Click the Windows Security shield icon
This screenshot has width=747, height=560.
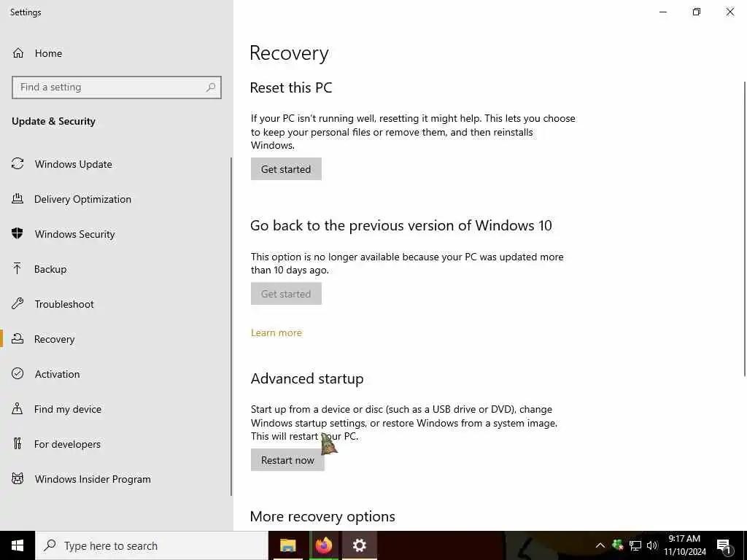point(18,233)
